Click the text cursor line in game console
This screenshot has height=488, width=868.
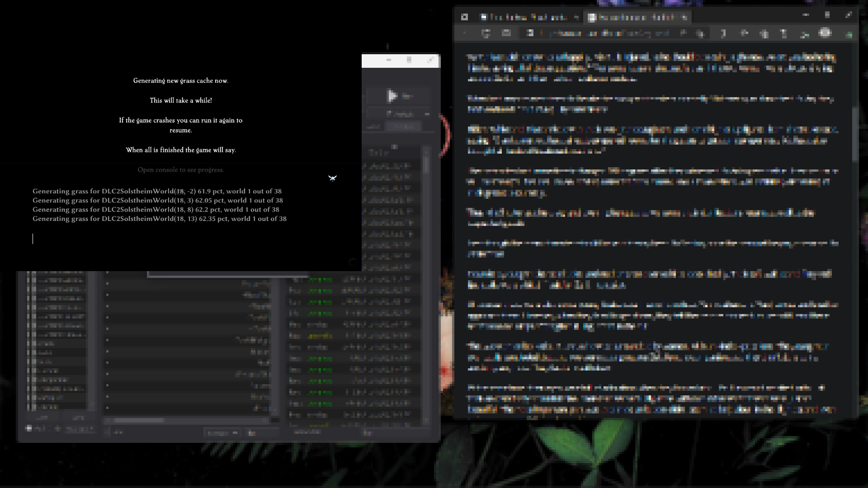coord(33,239)
